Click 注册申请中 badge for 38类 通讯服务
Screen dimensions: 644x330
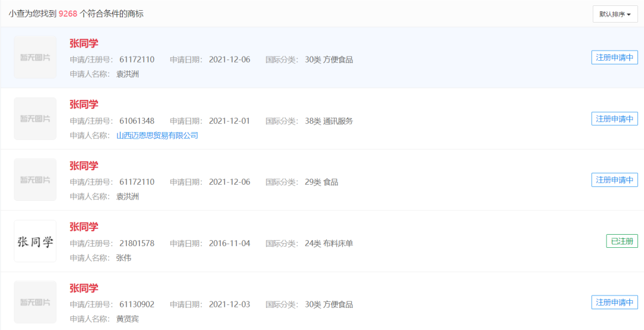click(x=614, y=119)
